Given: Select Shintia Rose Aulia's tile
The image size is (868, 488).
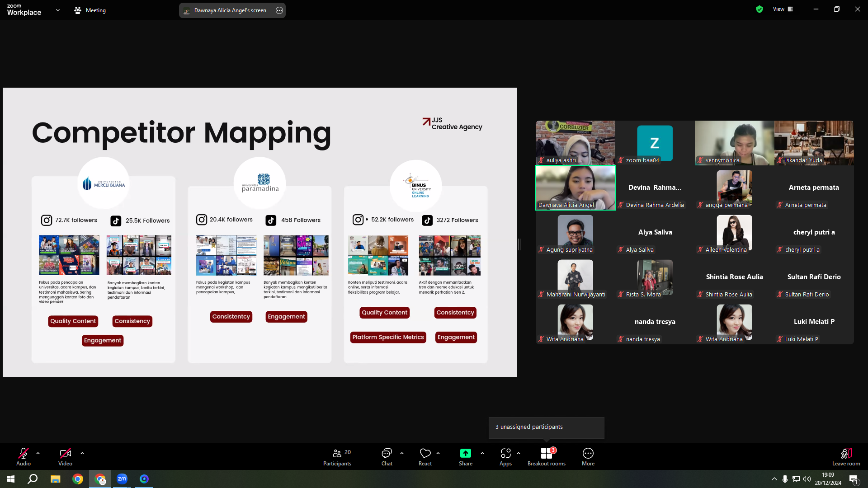Looking at the screenshot, I should (x=735, y=277).
